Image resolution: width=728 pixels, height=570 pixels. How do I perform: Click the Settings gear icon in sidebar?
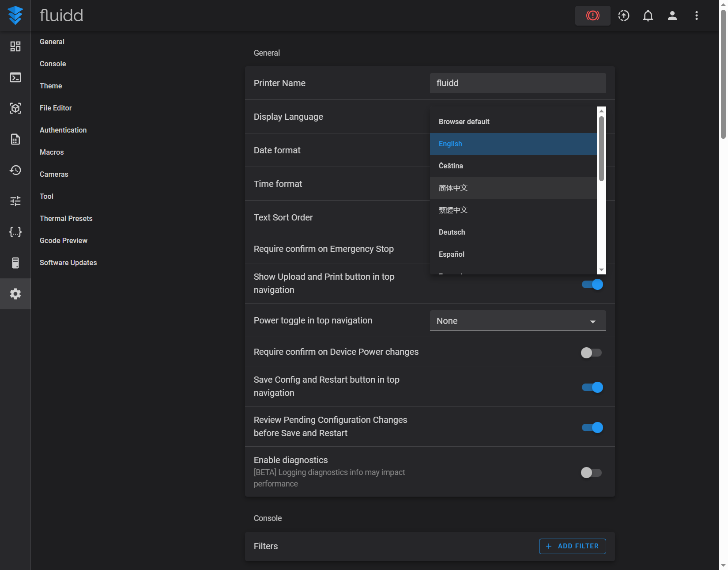(15, 294)
